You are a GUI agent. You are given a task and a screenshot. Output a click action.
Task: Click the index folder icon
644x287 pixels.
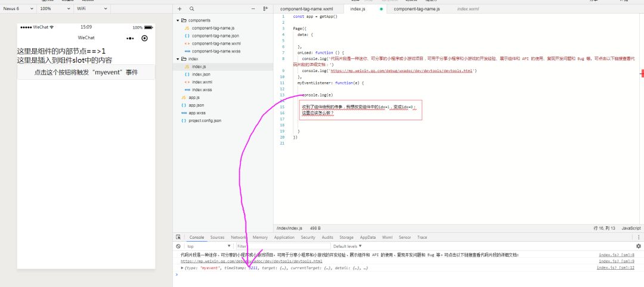pos(184,59)
